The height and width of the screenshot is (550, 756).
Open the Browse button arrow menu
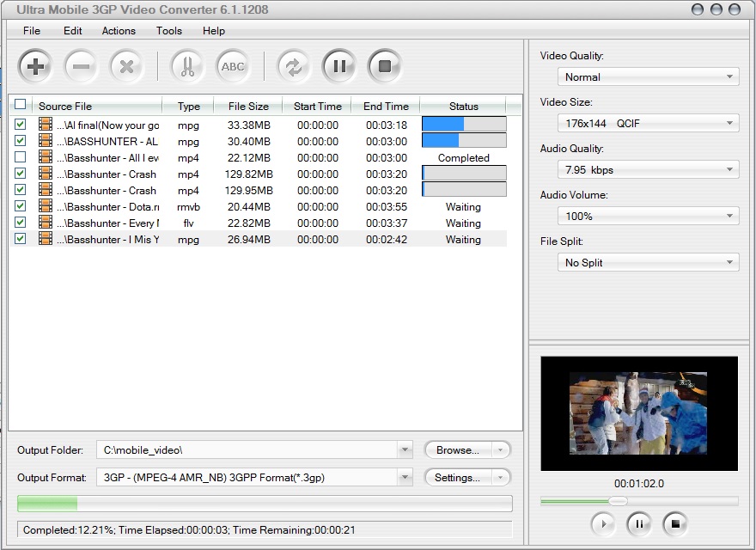[x=501, y=450]
